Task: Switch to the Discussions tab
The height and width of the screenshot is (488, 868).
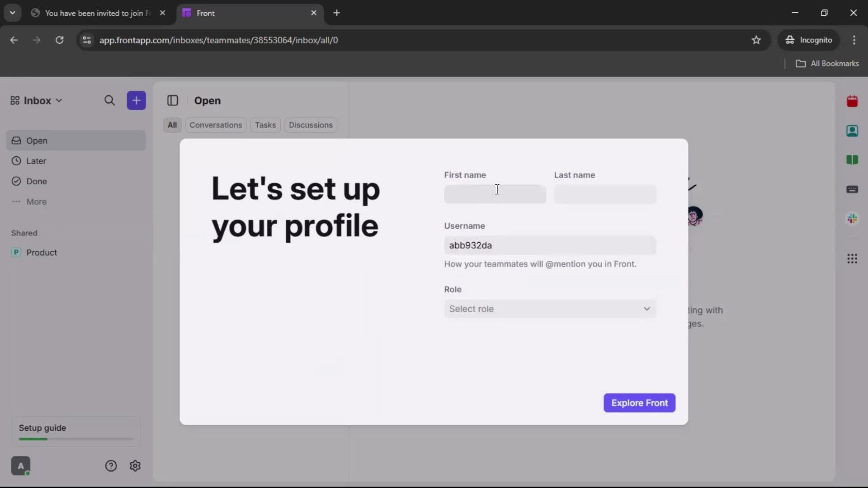Action: [x=311, y=125]
